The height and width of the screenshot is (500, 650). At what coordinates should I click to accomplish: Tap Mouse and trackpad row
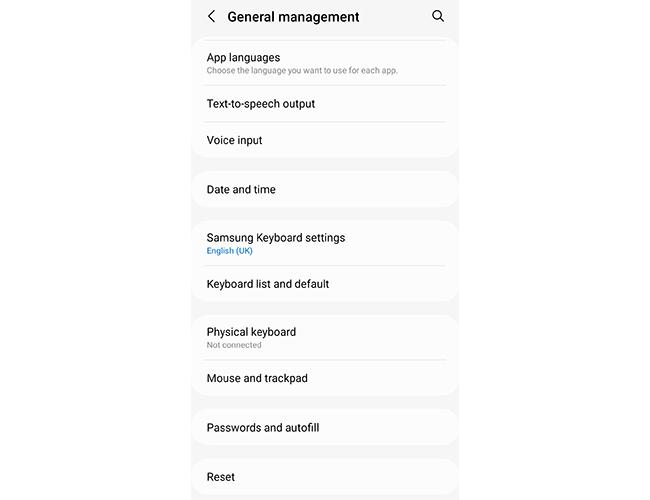(x=325, y=378)
